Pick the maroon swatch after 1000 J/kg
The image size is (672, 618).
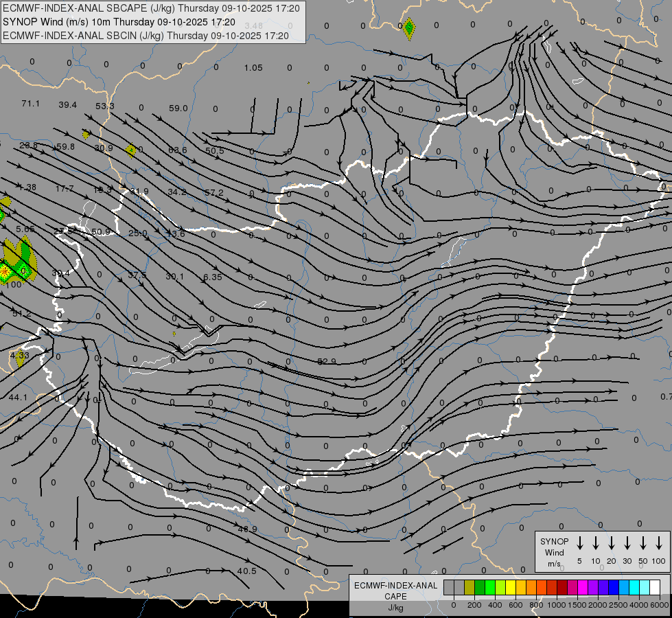[x=562, y=587]
